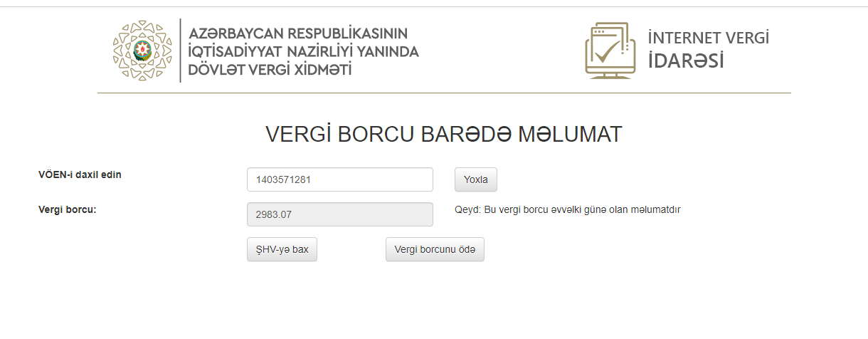Click the DÖVLƏT VERGİ XİDMƏTİ header line

pyautogui.click(x=270, y=69)
